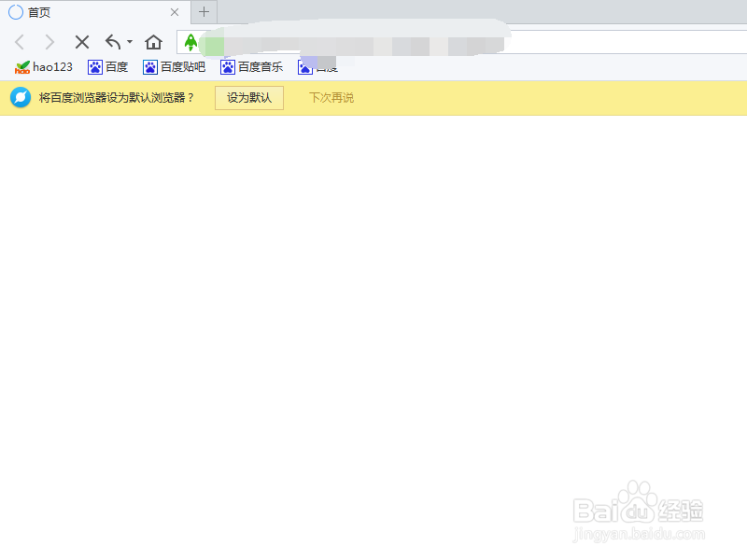The width and height of the screenshot is (747, 560).
Task: Select the 首页 tab
Action: [x=95, y=12]
